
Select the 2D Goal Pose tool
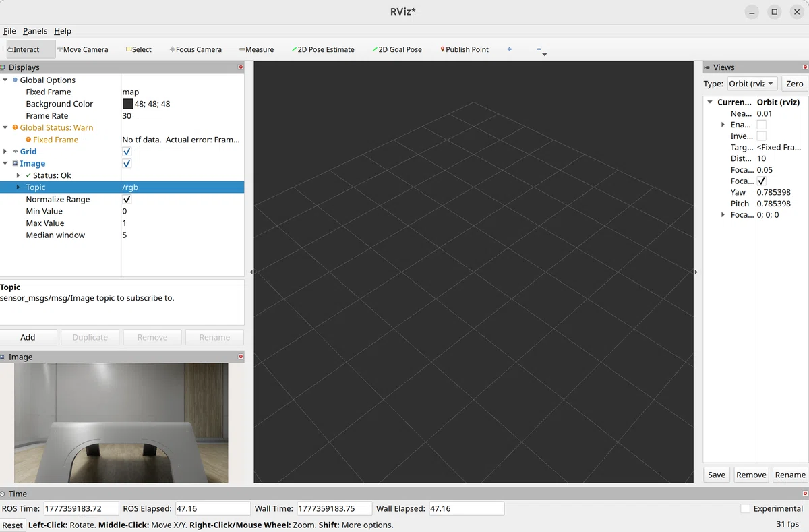click(x=397, y=49)
